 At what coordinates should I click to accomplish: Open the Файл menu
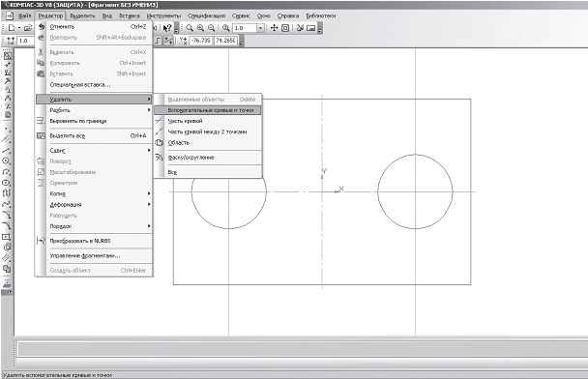pyautogui.click(x=25, y=15)
